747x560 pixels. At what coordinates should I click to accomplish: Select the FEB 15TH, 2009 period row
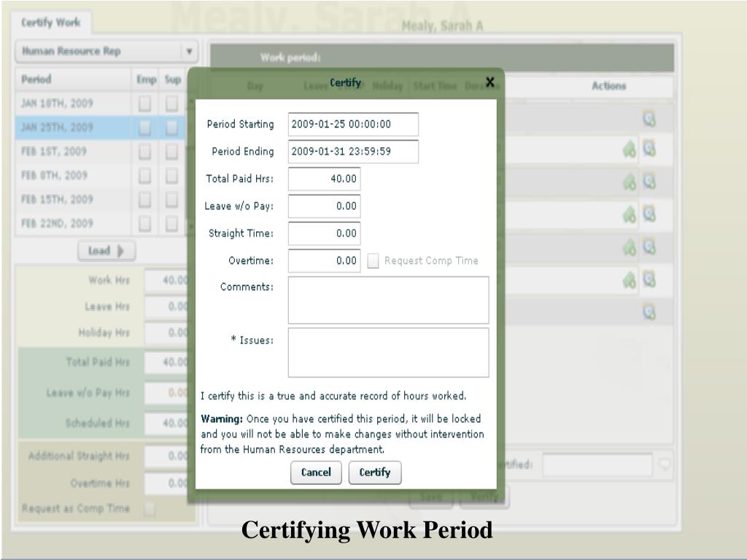click(x=66, y=199)
